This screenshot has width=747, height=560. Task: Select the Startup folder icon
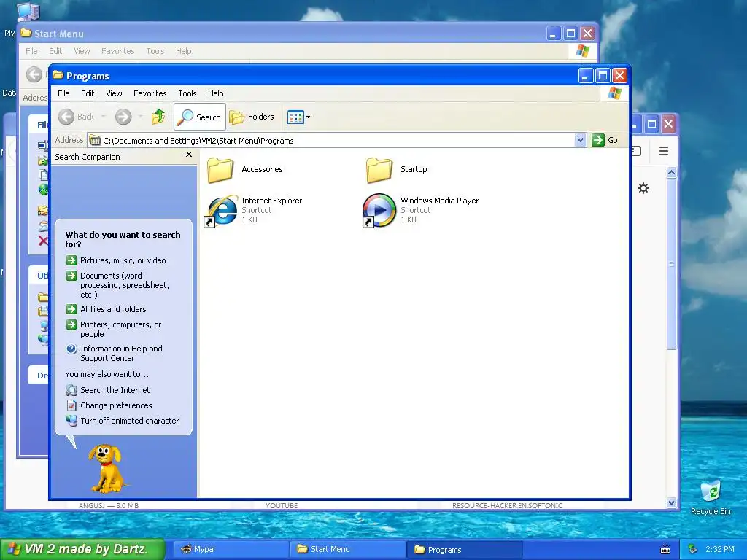pyautogui.click(x=379, y=170)
